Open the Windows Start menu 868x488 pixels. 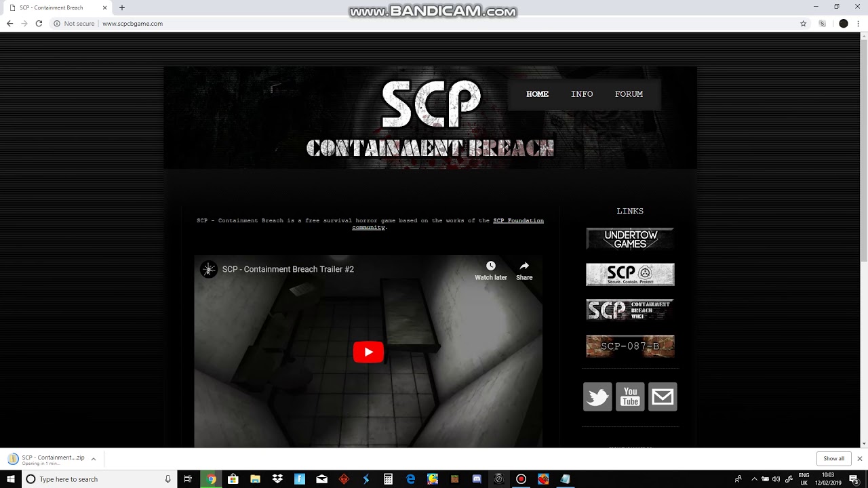pos(11,479)
